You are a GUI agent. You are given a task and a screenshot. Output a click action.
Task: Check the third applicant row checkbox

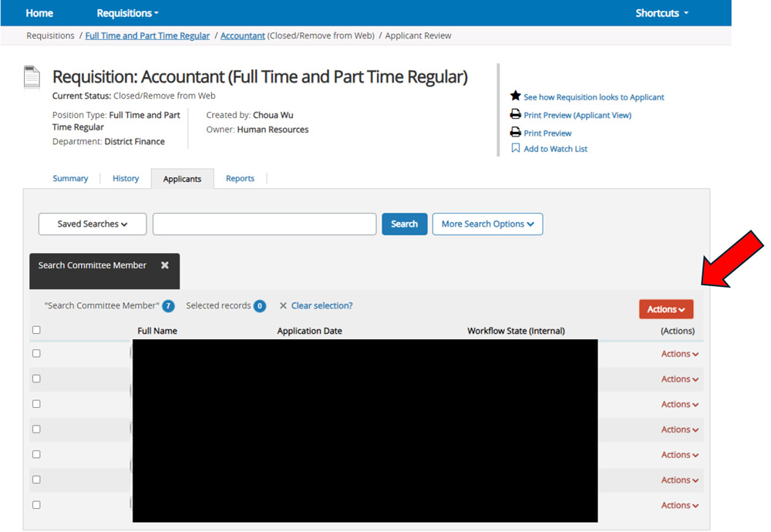click(36, 404)
